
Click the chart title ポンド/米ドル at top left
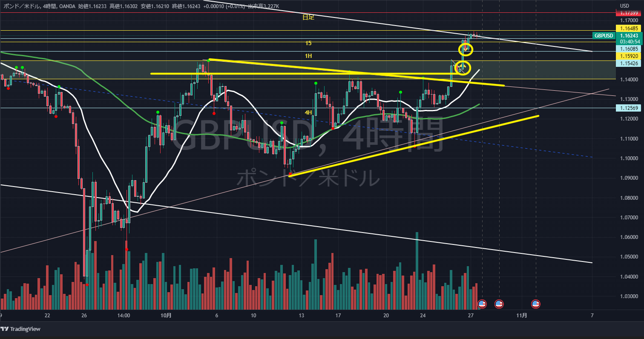(22, 6)
